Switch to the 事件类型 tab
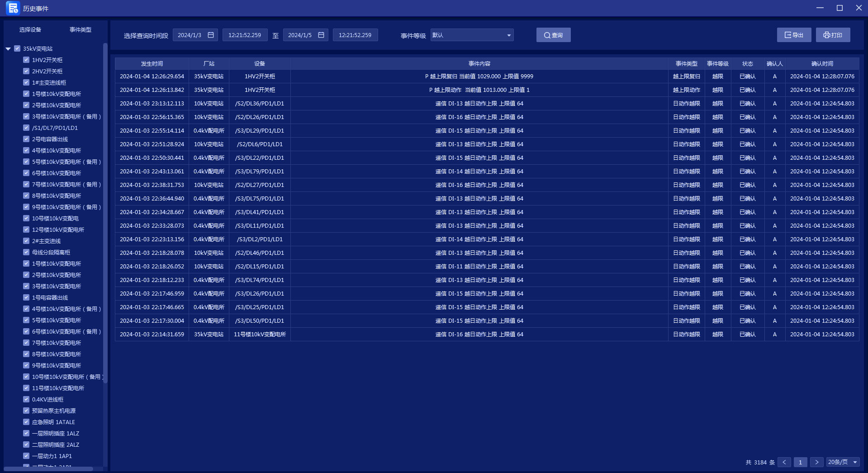This screenshot has height=473, width=868. click(81, 29)
